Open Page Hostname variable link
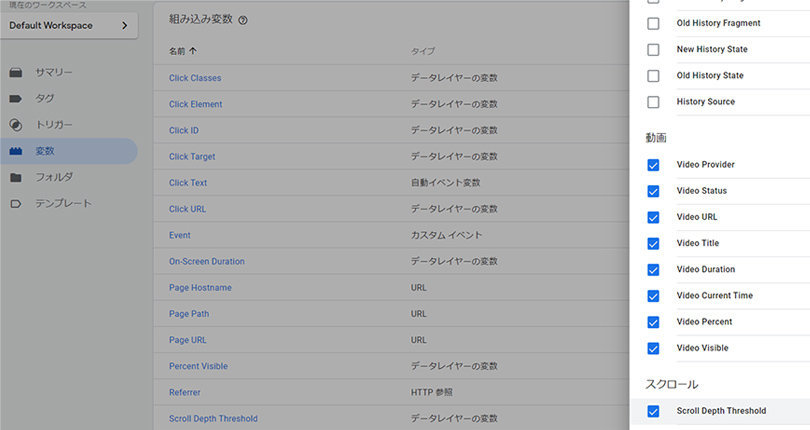This screenshot has width=810, height=430. point(200,287)
